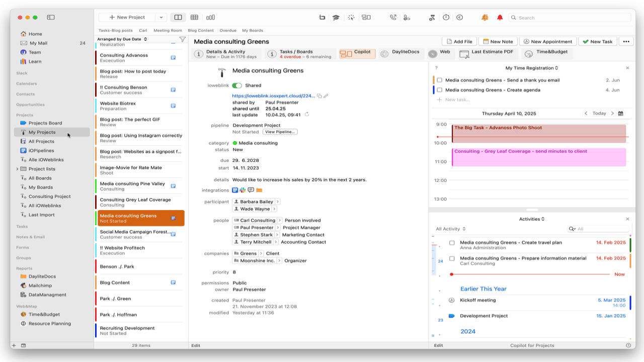
Task: Close the My Time Registration panel
Action: tap(627, 68)
